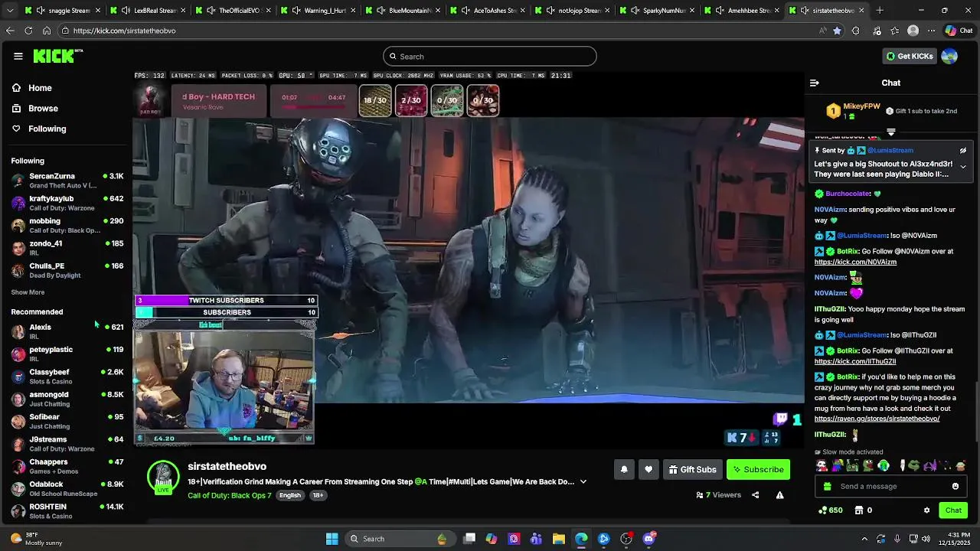The width and height of the screenshot is (980, 551).
Task: Click sirstatetheobvo channel avatar
Action: coord(163,477)
